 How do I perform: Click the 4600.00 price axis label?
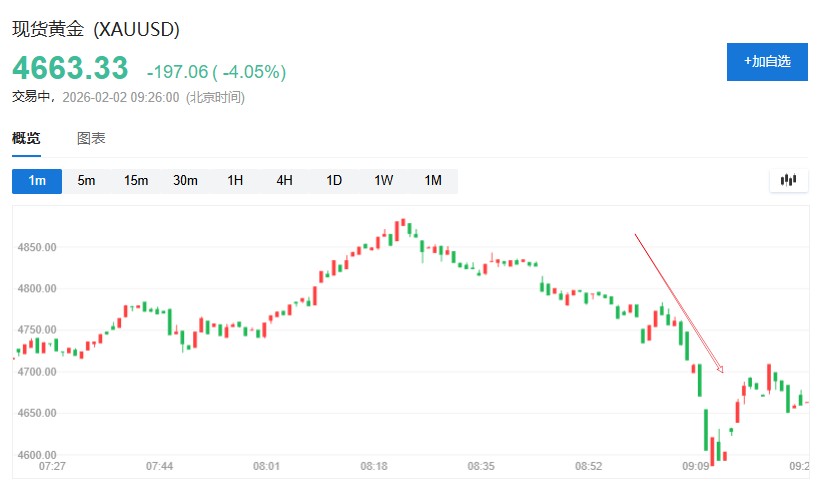36,455
